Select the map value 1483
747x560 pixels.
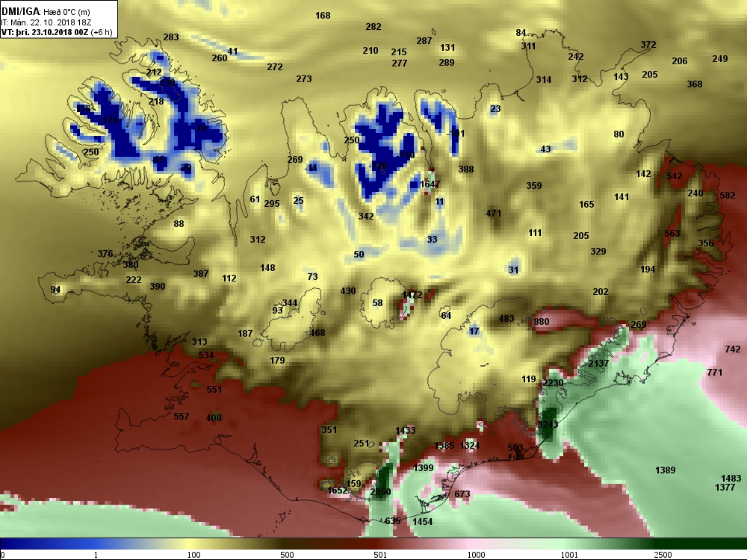coord(731,478)
